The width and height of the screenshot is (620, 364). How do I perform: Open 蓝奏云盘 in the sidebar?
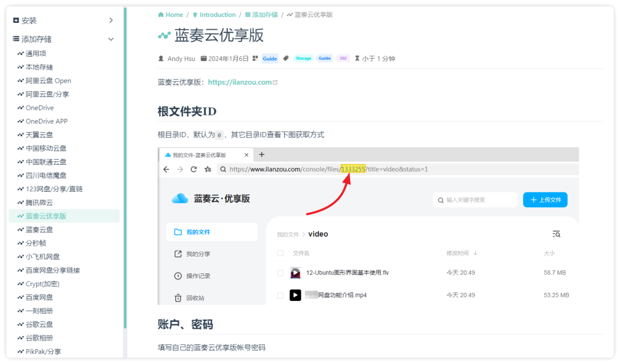point(64,230)
